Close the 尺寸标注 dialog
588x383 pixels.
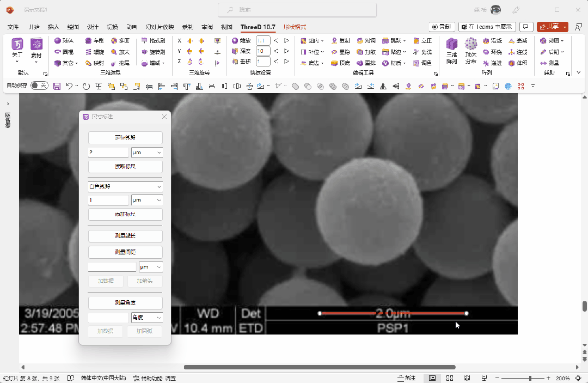click(x=164, y=117)
